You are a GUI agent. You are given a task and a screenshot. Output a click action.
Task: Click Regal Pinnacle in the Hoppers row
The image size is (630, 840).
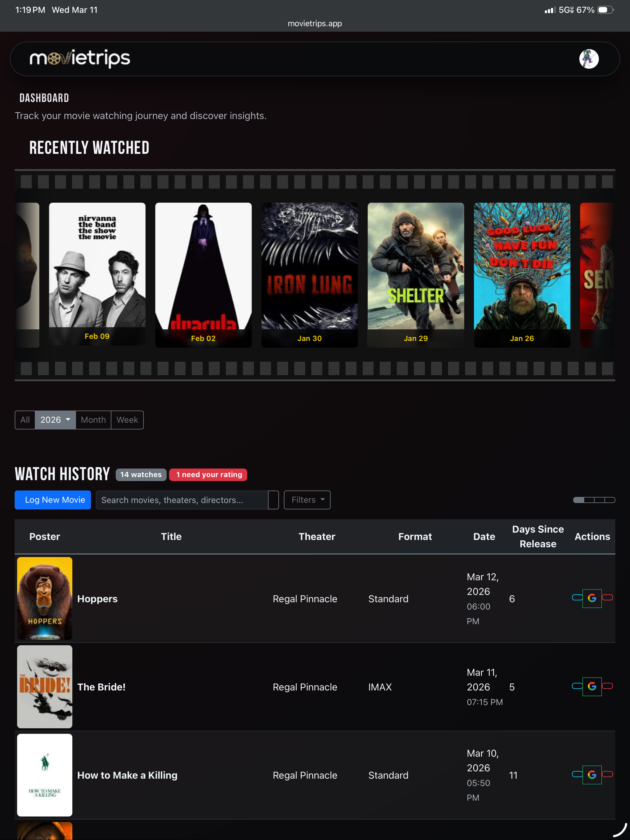(x=305, y=599)
